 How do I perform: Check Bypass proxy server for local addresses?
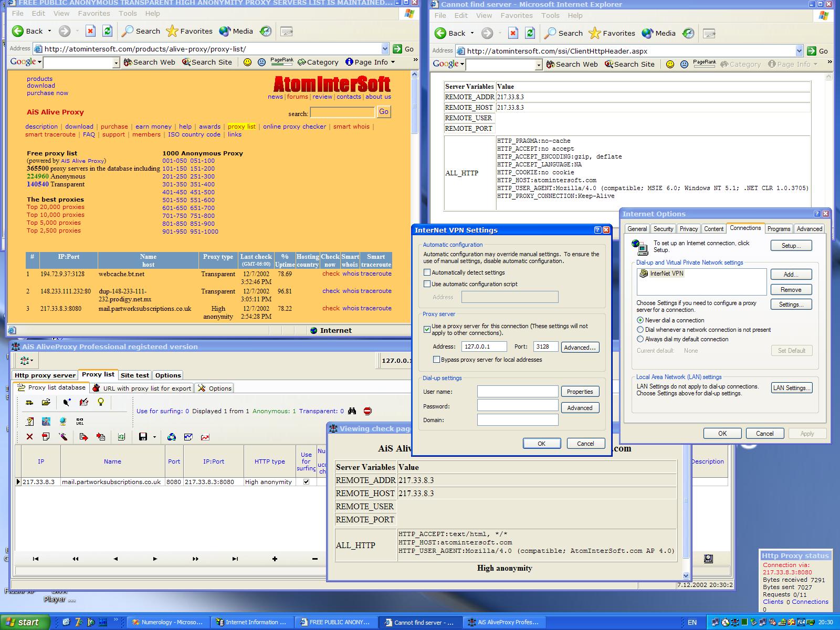437,360
